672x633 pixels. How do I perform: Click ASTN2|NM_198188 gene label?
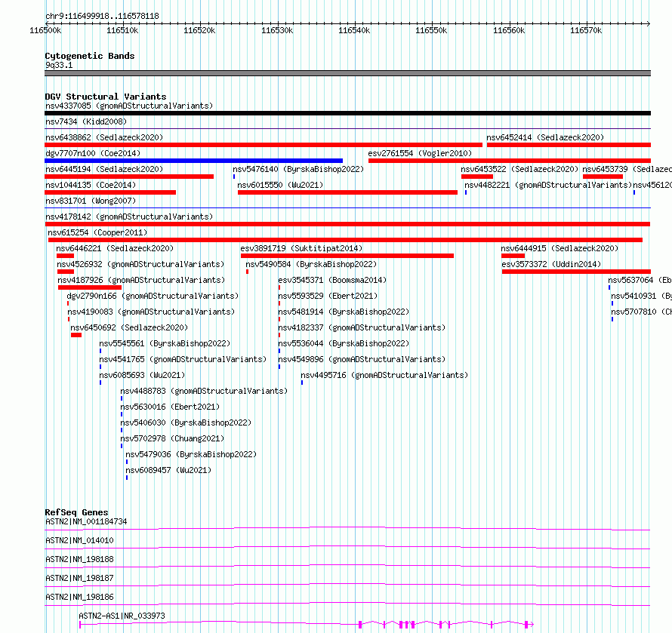point(79,559)
